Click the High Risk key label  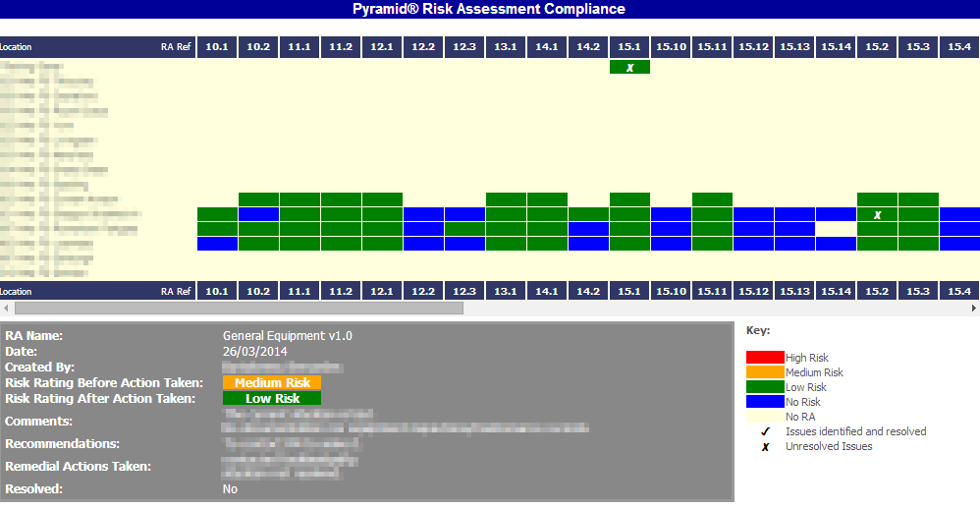tap(807, 358)
